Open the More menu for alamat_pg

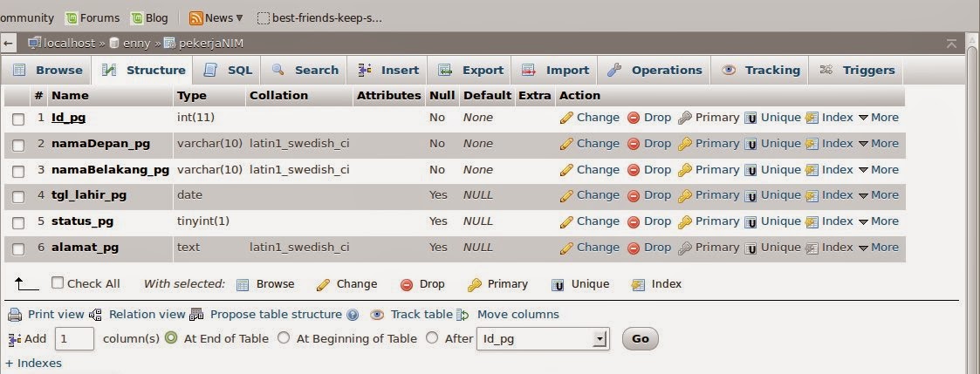pyautogui.click(x=878, y=248)
